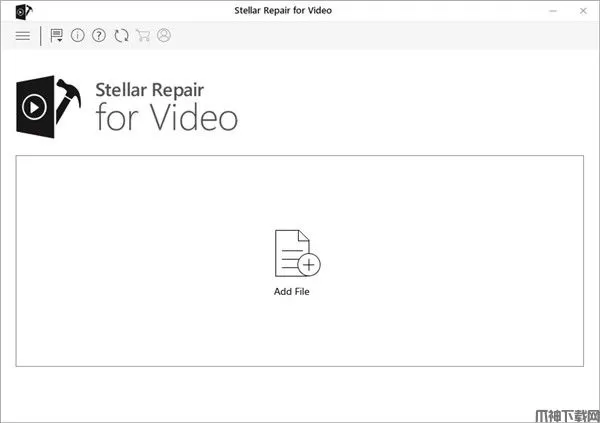600x423 pixels.
Task: Close the Stellar Repair for Video window
Action: (x=583, y=11)
